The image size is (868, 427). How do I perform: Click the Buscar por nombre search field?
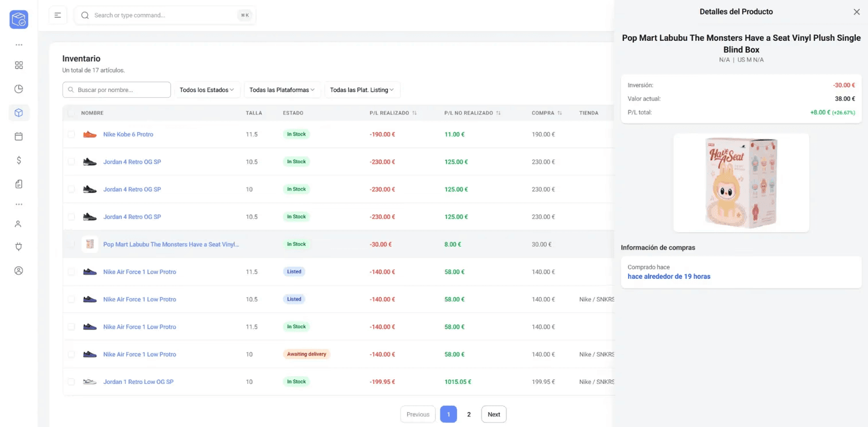click(x=117, y=90)
